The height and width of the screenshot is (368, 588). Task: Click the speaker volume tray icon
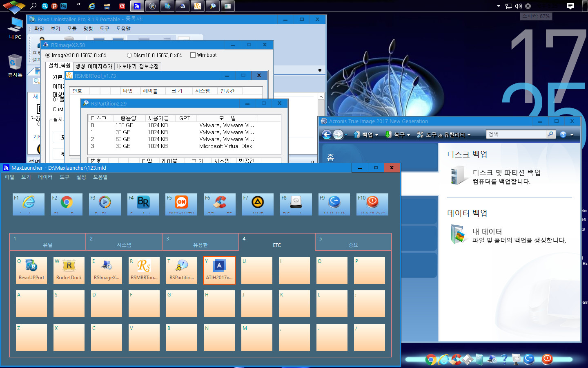(x=519, y=6)
